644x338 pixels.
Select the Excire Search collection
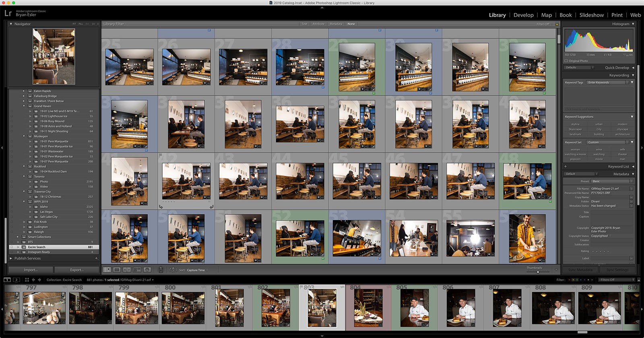click(x=37, y=247)
